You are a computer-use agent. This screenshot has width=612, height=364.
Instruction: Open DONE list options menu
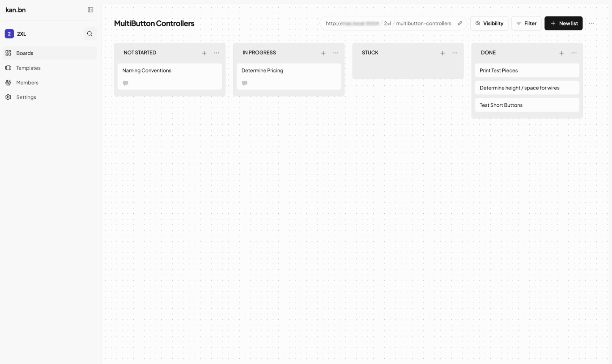[574, 53]
